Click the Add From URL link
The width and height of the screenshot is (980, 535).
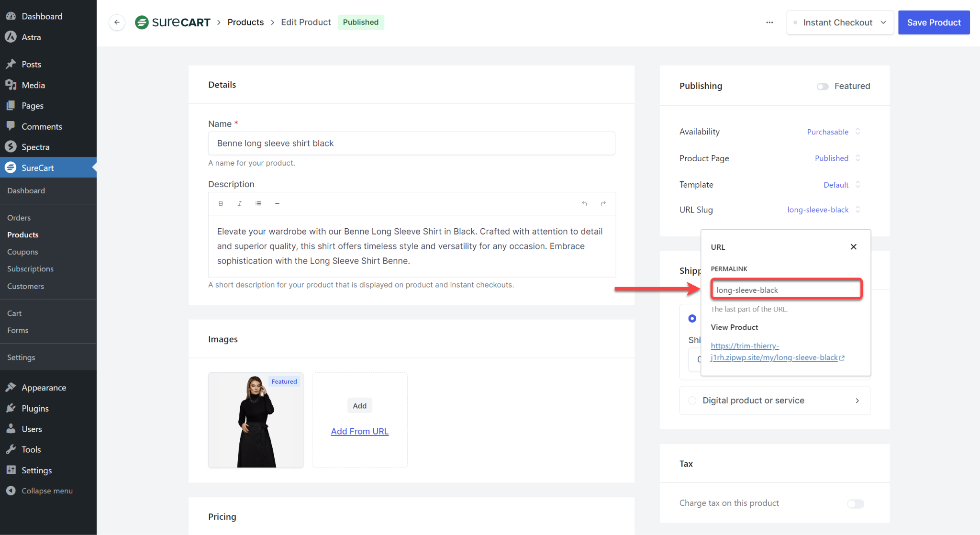[359, 431]
